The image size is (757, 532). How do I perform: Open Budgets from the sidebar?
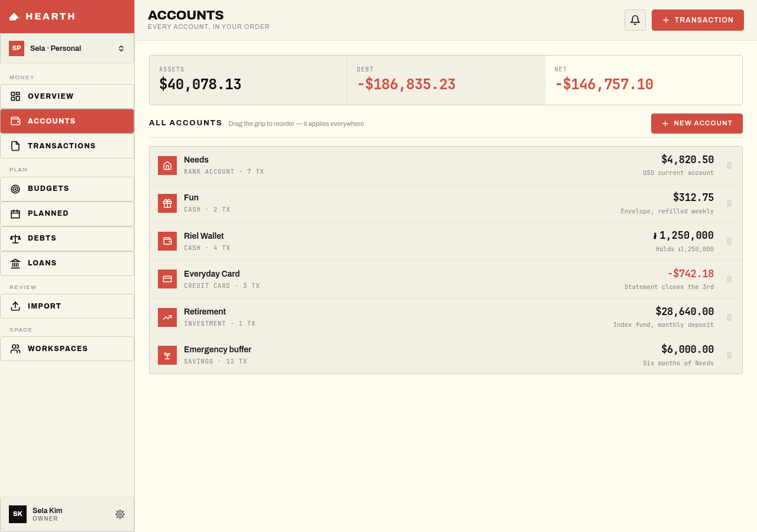point(67,189)
